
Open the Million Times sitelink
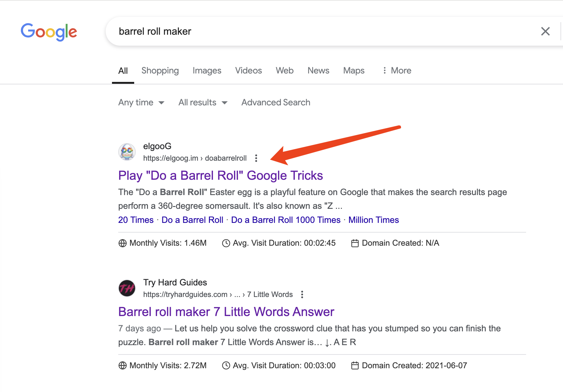[374, 220]
